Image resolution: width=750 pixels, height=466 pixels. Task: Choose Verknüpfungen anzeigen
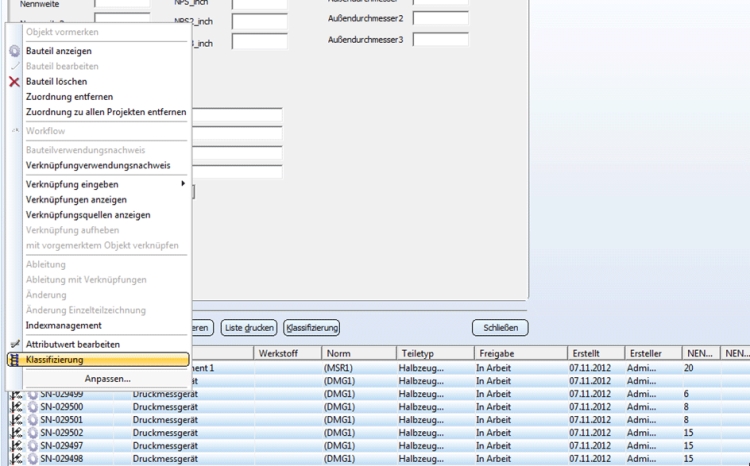pos(76,200)
